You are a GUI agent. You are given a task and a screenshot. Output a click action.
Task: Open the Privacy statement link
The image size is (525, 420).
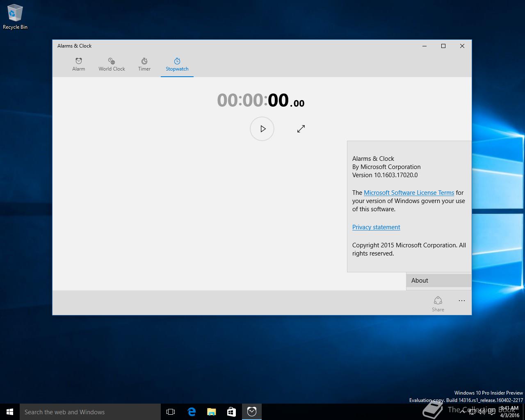coord(376,227)
